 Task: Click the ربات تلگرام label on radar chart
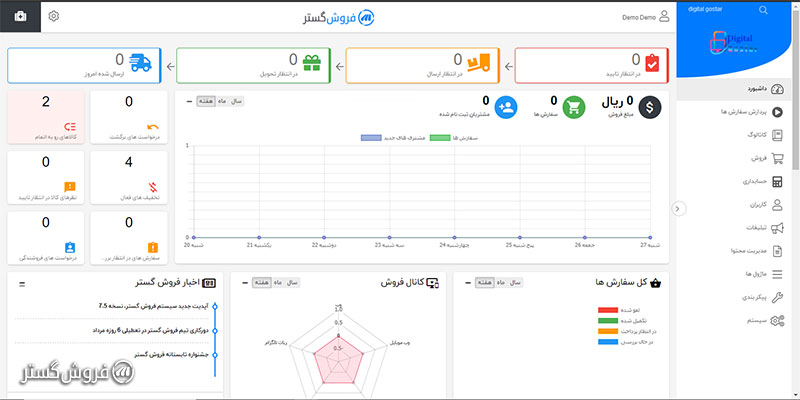[276, 343]
